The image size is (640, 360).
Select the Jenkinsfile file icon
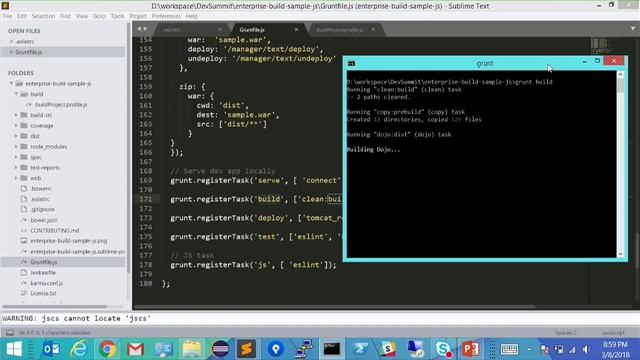point(24,272)
